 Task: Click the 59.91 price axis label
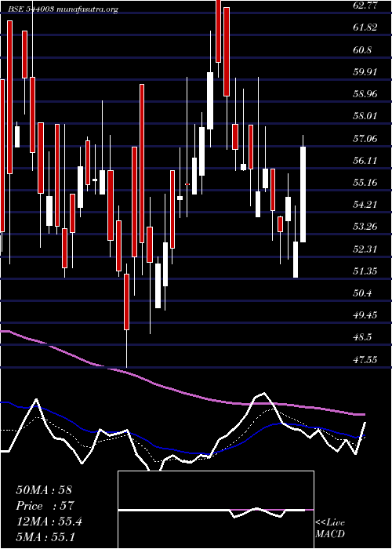pos(365,72)
